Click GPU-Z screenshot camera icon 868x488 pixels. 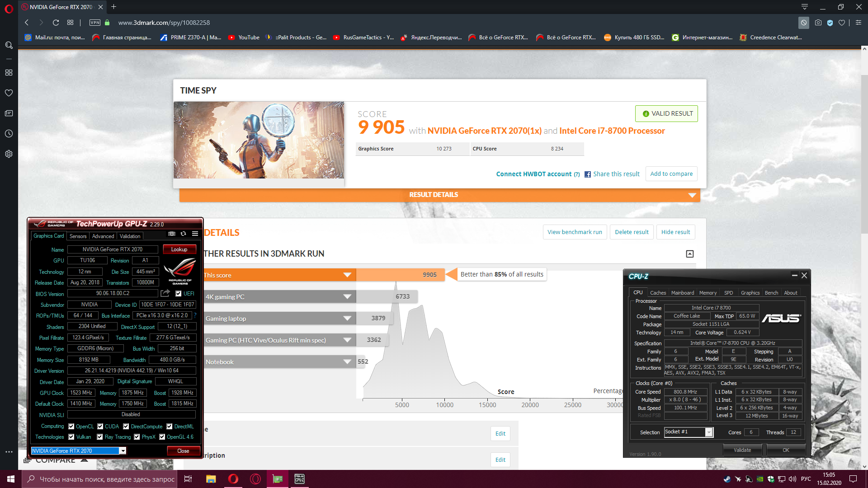172,234
